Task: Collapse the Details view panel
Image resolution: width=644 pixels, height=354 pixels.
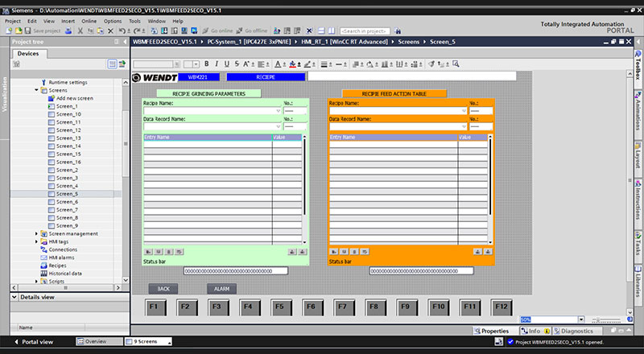Action: pos(14,297)
